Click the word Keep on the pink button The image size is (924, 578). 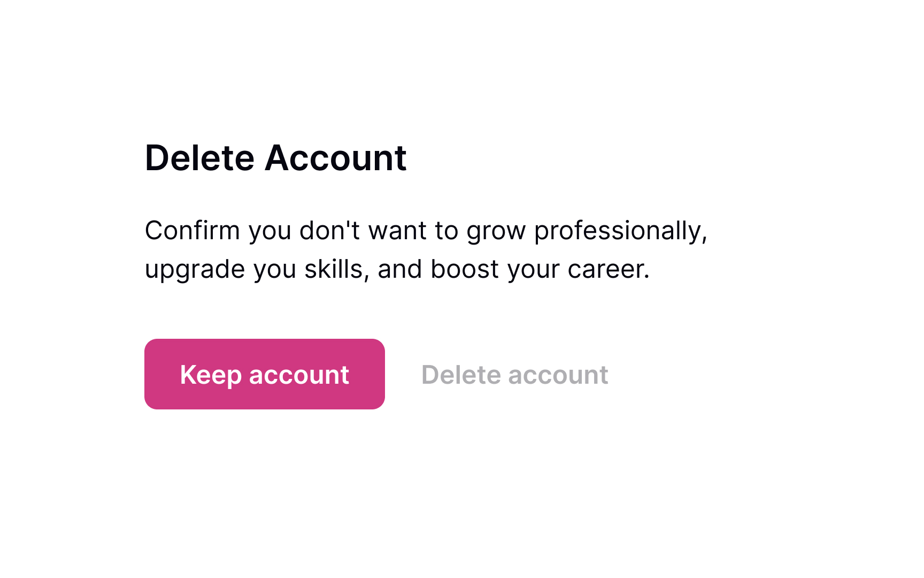tap(211, 375)
